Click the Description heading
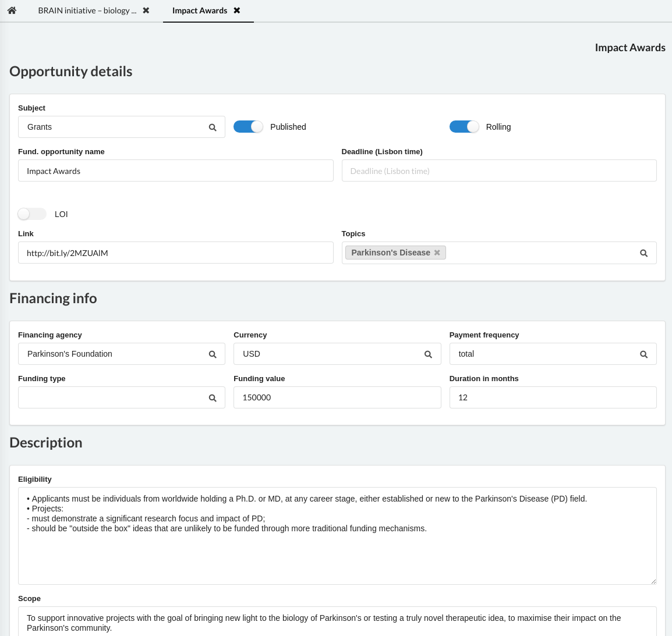This screenshot has height=636, width=672. pos(46,443)
